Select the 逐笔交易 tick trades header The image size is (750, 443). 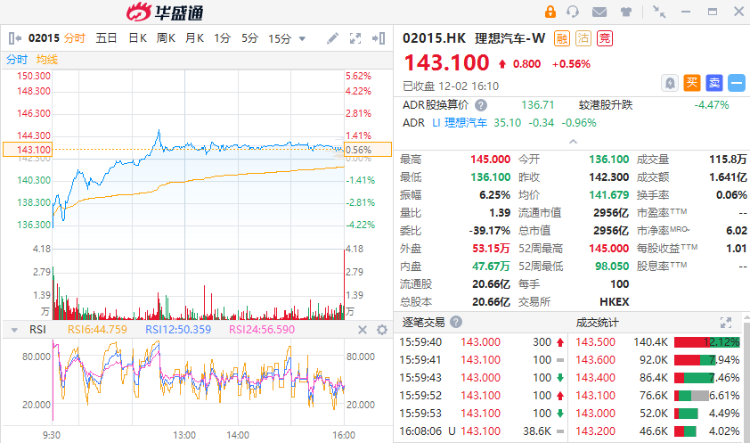[423, 322]
